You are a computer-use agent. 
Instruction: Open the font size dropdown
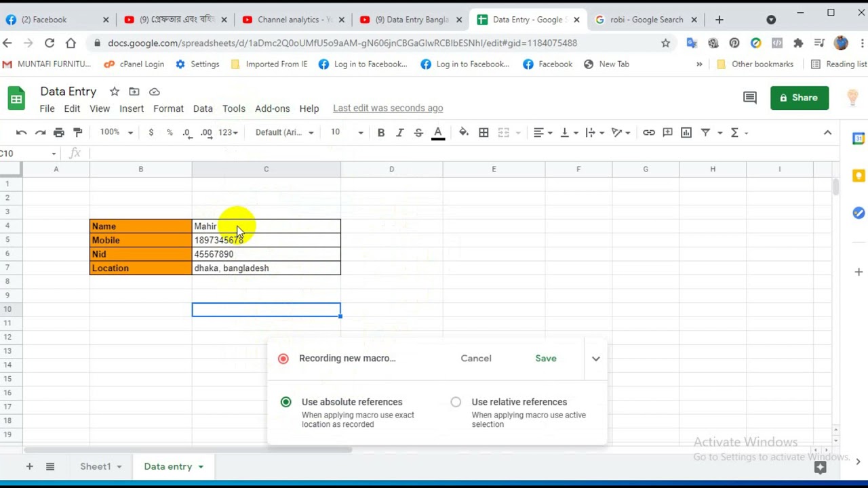(x=347, y=133)
